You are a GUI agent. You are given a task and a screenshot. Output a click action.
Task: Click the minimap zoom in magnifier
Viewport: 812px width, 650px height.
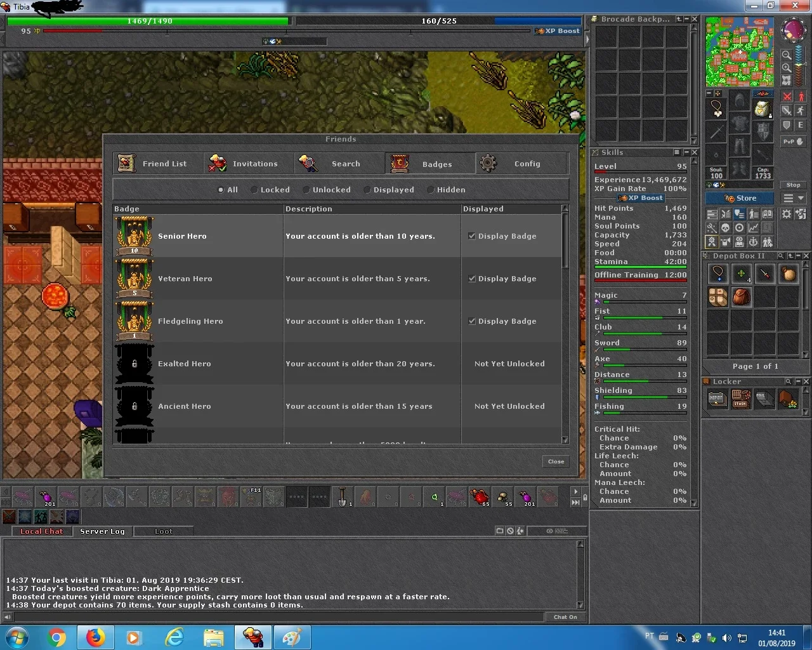tap(787, 67)
